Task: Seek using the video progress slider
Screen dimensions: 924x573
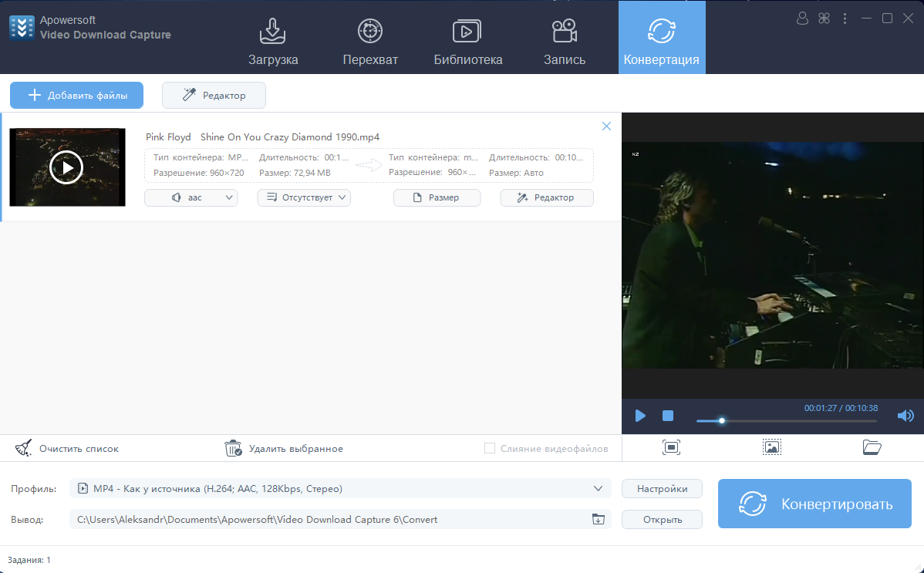Action: coord(786,420)
